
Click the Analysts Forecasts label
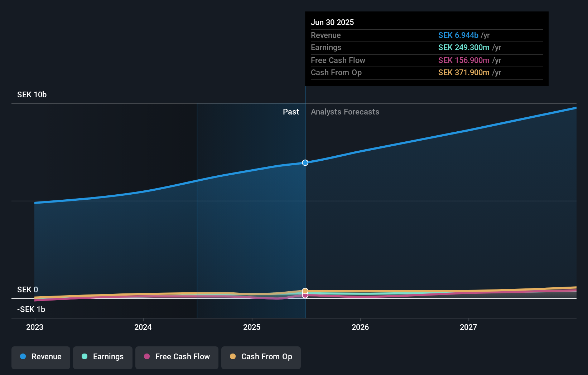(x=345, y=112)
